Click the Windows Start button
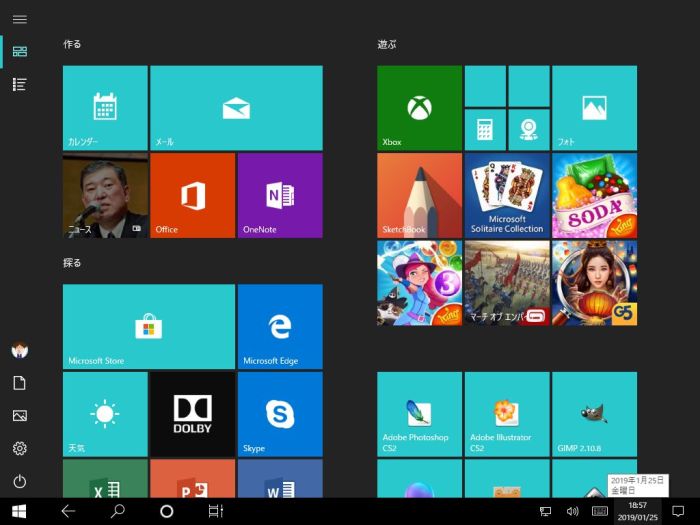700x525 pixels. coord(19,511)
